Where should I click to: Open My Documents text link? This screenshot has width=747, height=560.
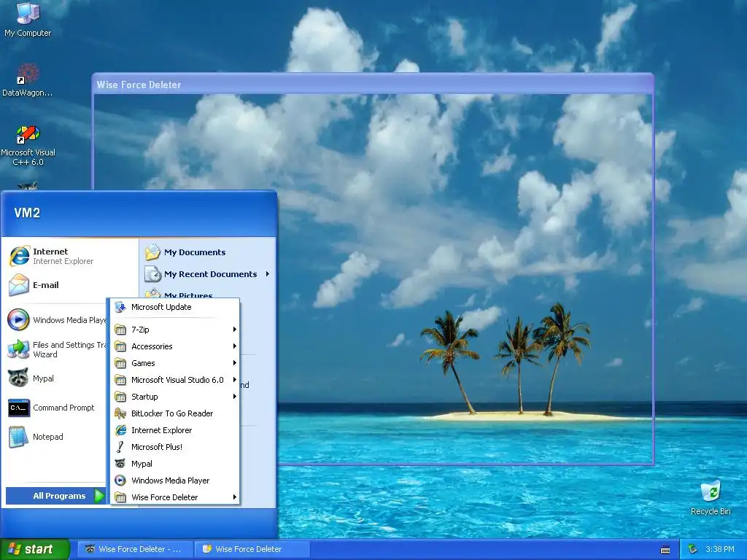pos(195,252)
